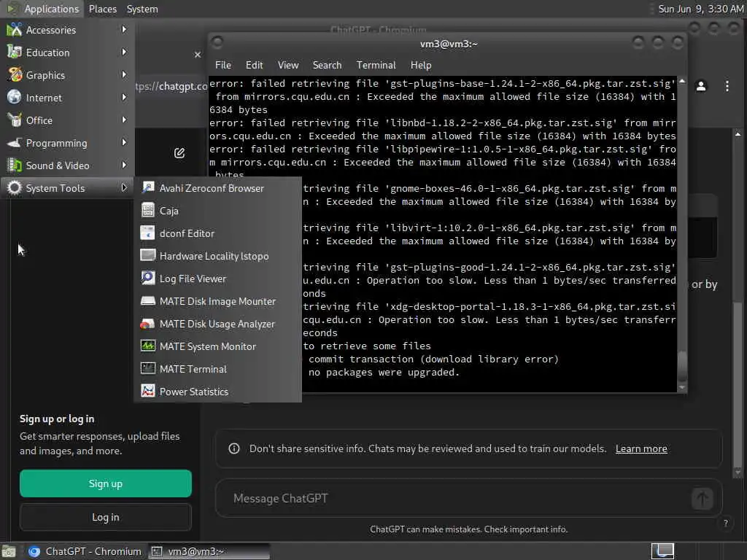Click the Log in button
The width and height of the screenshot is (747, 560).
coord(106,517)
